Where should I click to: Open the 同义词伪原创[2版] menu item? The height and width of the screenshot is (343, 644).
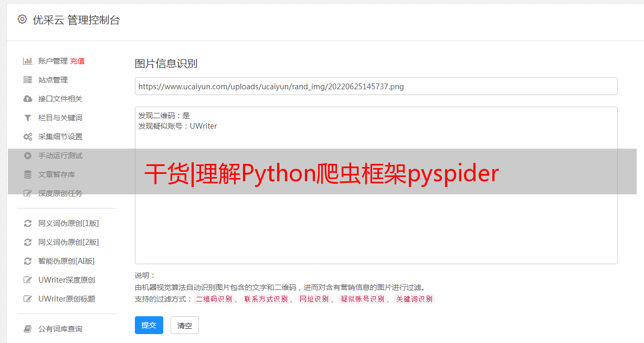pos(68,242)
